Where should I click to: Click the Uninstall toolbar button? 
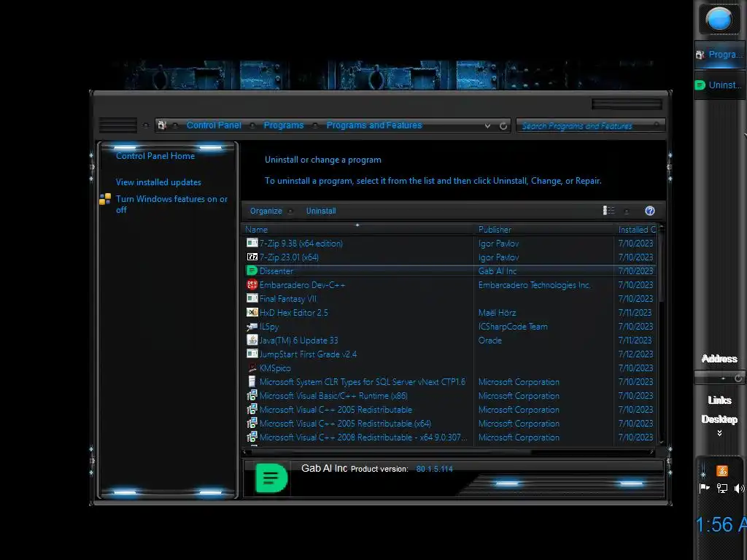coord(321,211)
